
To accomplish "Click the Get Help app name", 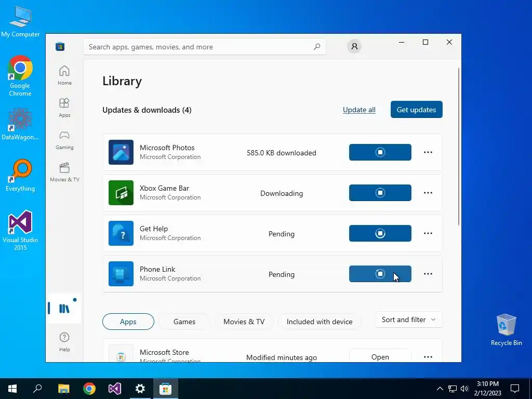I will point(154,229).
